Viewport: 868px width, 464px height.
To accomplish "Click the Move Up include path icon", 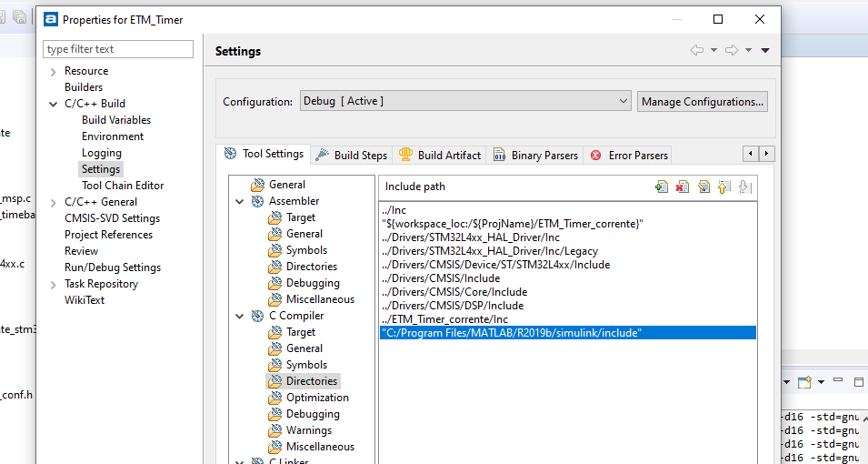I will tap(724, 187).
